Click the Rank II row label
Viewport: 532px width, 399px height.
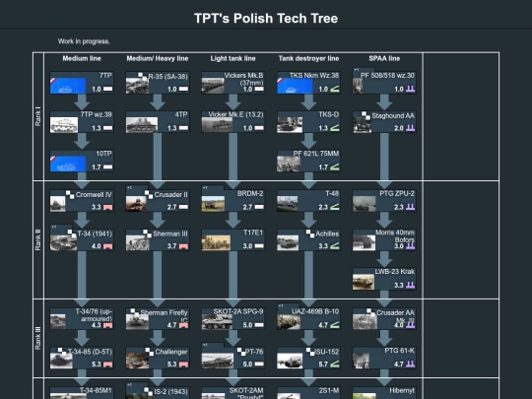point(38,239)
